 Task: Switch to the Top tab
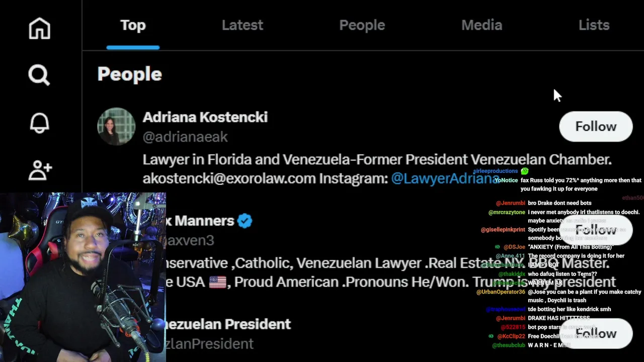133,25
